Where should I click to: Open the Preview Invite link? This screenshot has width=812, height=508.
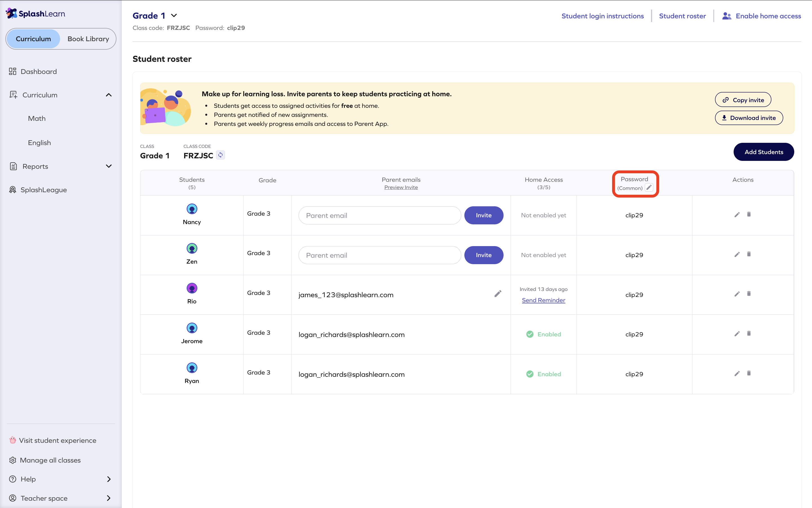click(x=401, y=187)
